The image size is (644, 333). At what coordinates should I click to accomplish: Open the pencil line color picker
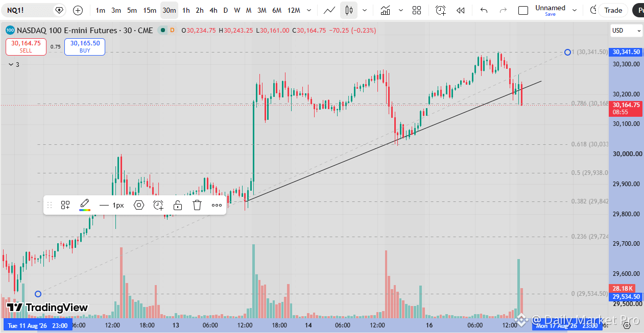click(x=85, y=205)
